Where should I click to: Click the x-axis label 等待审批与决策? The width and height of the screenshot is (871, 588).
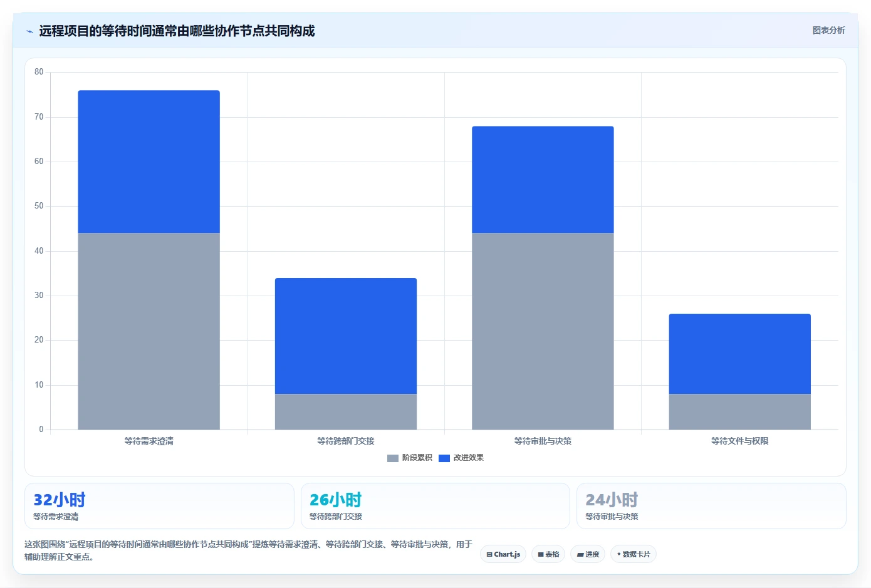click(x=543, y=441)
